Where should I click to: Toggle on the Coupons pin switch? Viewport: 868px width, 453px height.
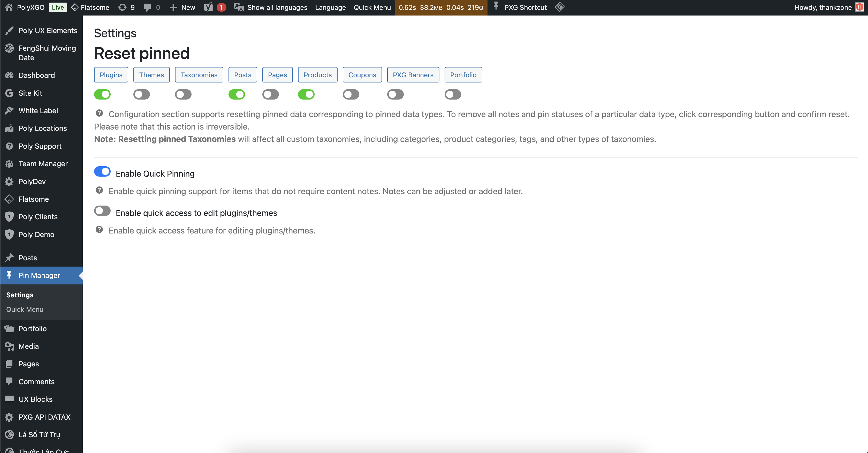[351, 94]
